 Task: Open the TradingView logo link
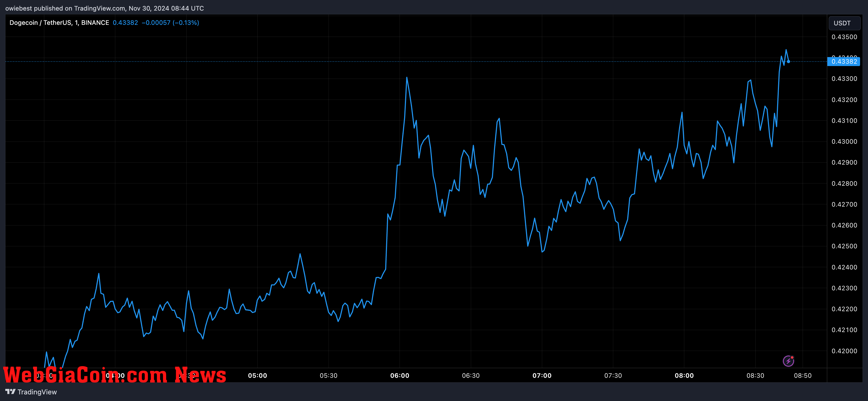[x=31, y=392]
